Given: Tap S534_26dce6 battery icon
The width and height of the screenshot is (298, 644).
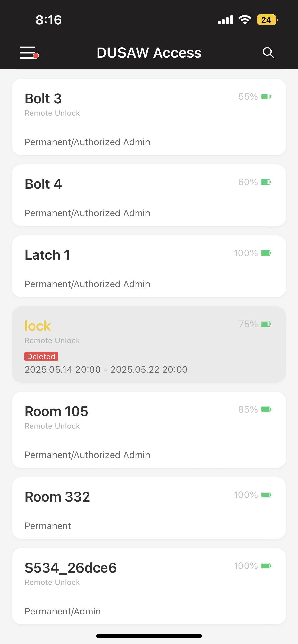Looking at the screenshot, I should (266, 566).
